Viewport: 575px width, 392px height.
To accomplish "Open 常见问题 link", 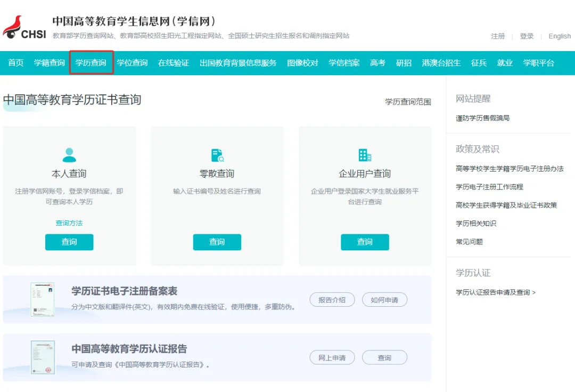I will click(x=470, y=242).
